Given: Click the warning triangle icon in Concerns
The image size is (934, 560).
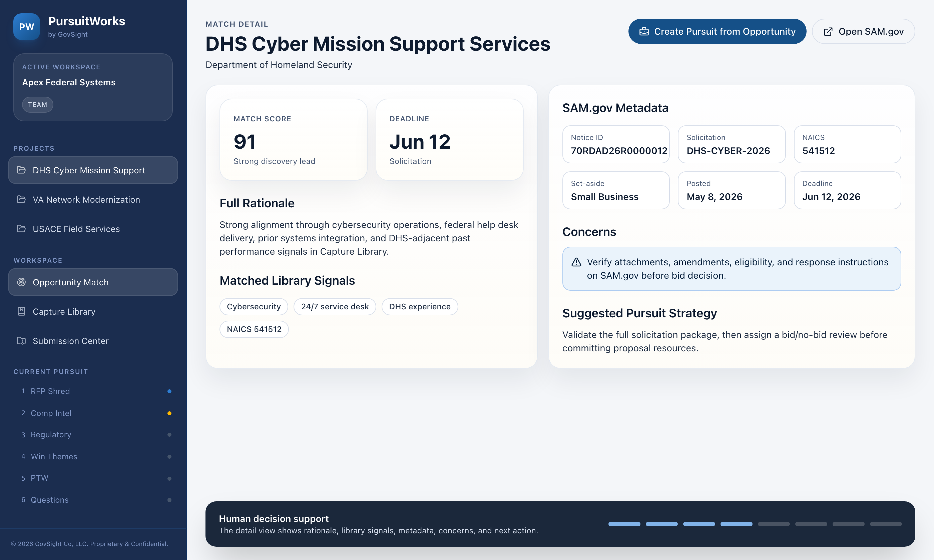Looking at the screenshot, I should [576, 262].
